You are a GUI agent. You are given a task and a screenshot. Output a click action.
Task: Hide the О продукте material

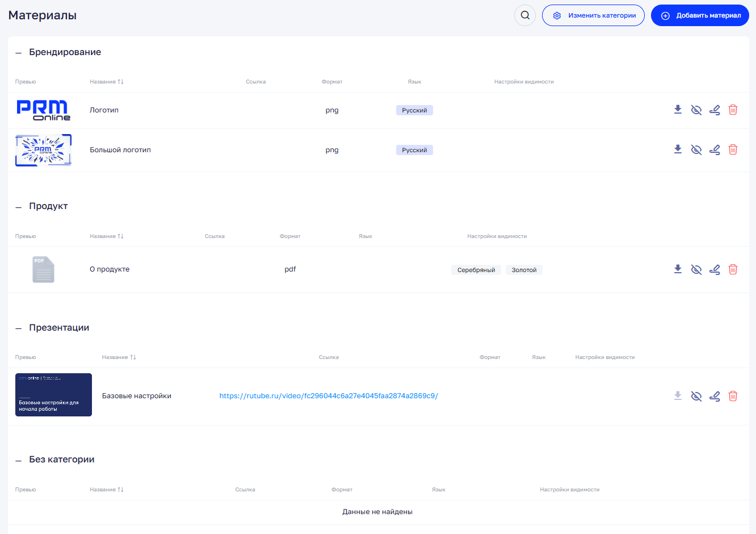tap(696, 269)
